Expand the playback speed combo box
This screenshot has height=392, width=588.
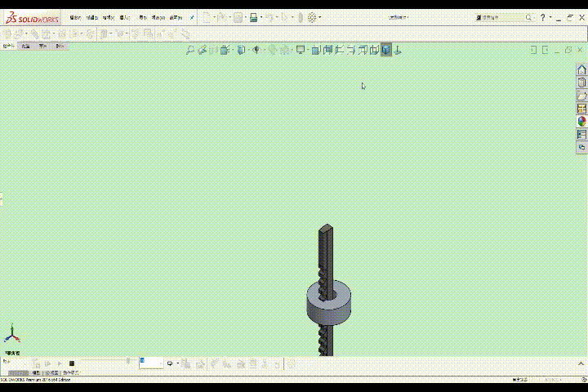tap(152, 363)
